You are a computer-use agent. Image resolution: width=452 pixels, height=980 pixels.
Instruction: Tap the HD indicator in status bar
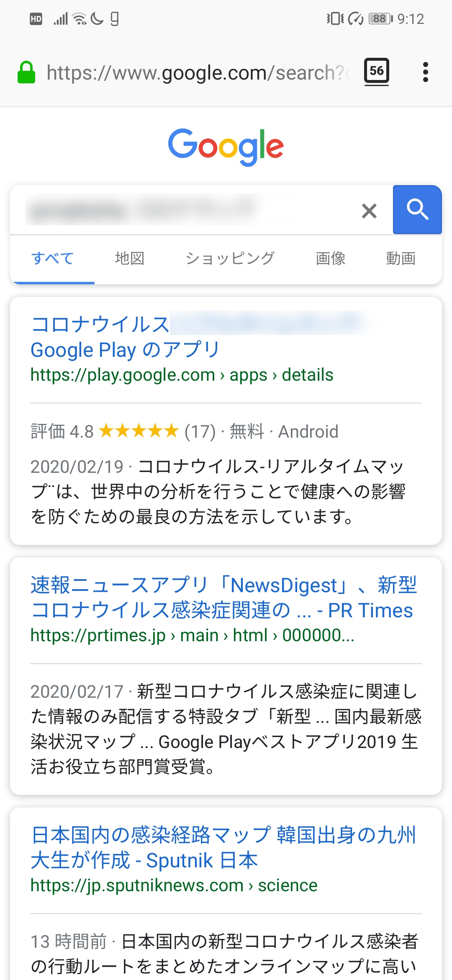36,19
